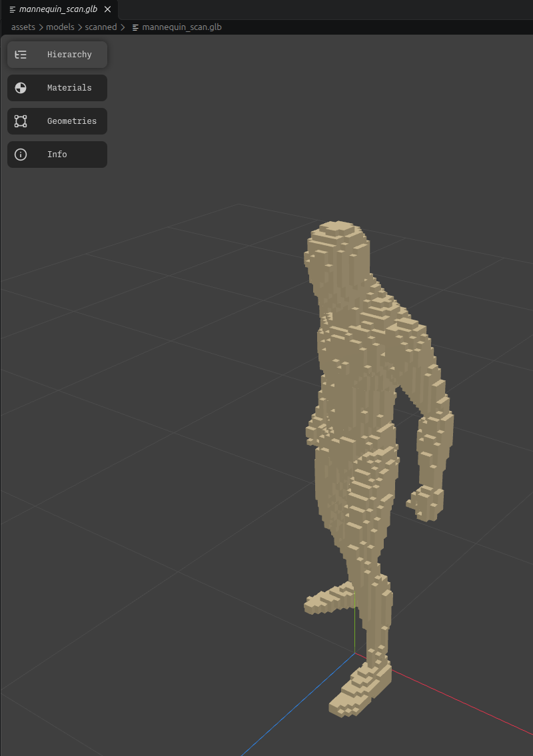Viewport: 533px width, 756px height.
Task: Close the mannequin_scan.glb tab
Action: point(107,9)
